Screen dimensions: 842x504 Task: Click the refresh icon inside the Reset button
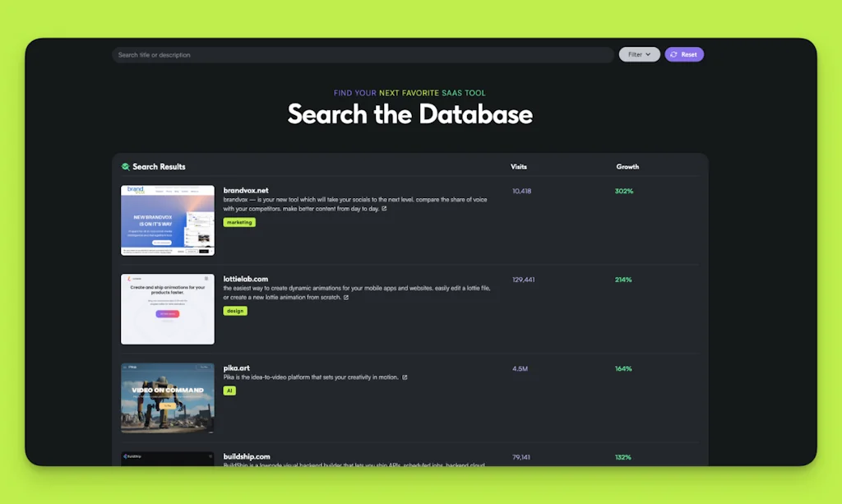pyautogui.click(x=674, y=54)
